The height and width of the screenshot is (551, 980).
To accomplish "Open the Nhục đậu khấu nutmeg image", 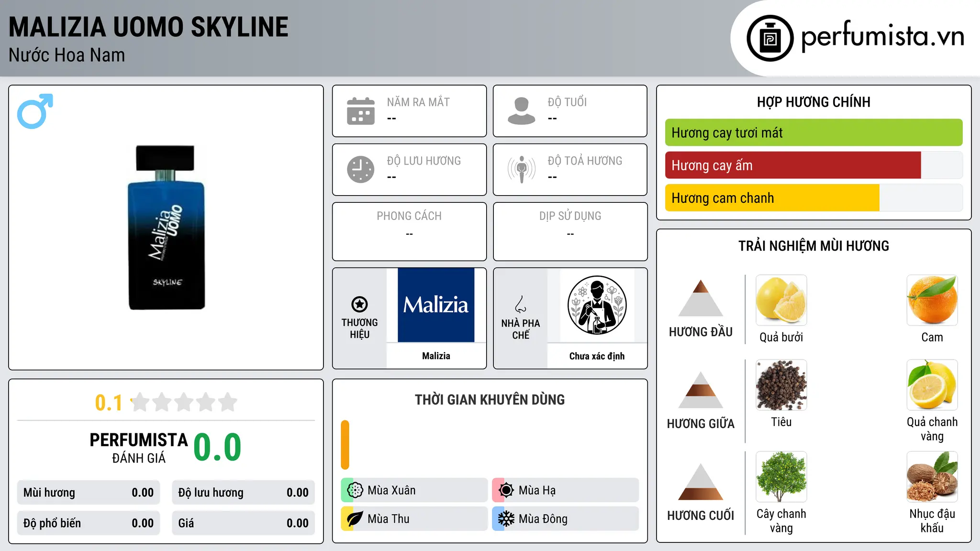I will coord(932,477).
